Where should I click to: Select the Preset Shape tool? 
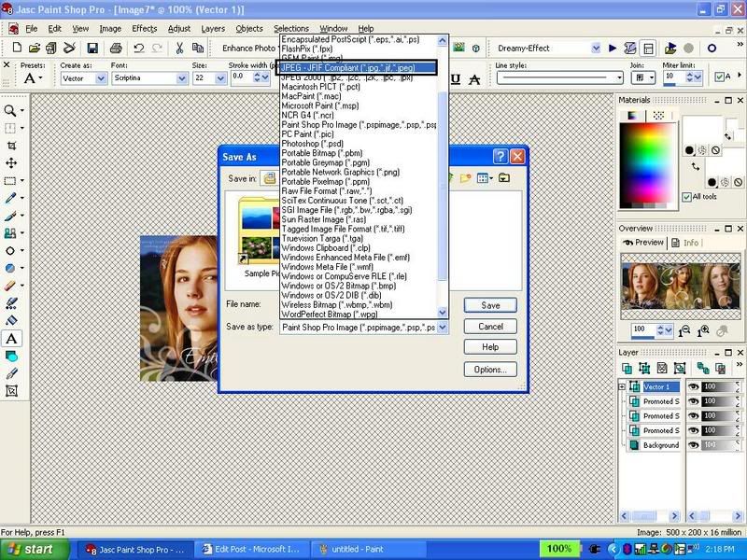click(11, 356)
